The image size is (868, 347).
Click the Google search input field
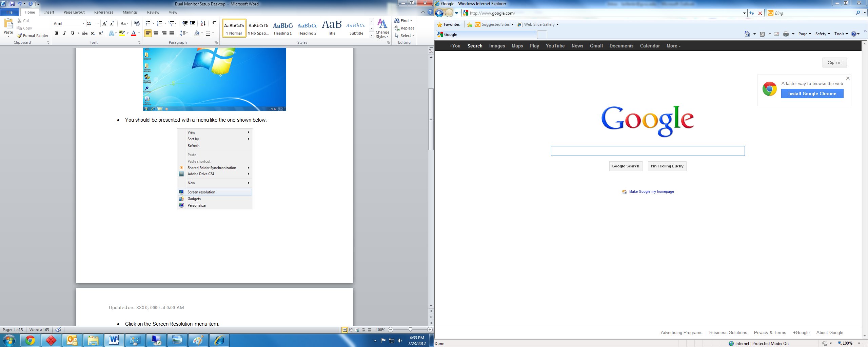[x=648, y=151]
